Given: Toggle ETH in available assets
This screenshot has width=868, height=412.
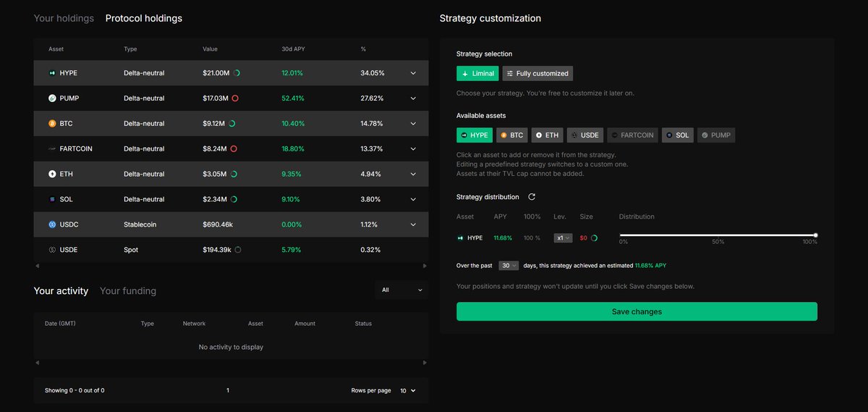Looking at the screenshot, I should point(548,135).
